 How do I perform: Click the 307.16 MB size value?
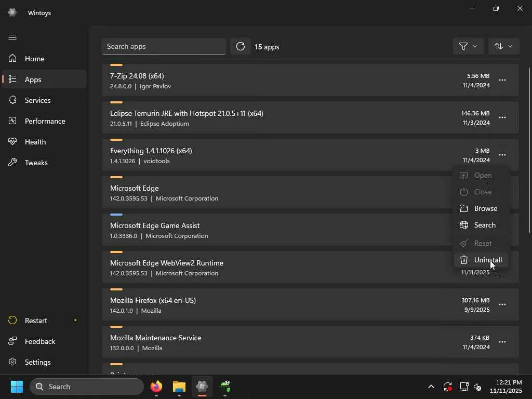coord(475,300)
